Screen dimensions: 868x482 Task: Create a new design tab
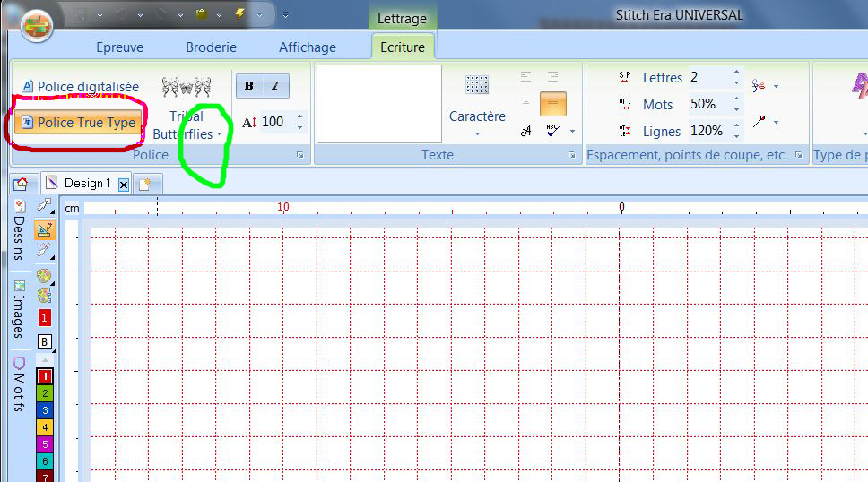coord(147,185)
